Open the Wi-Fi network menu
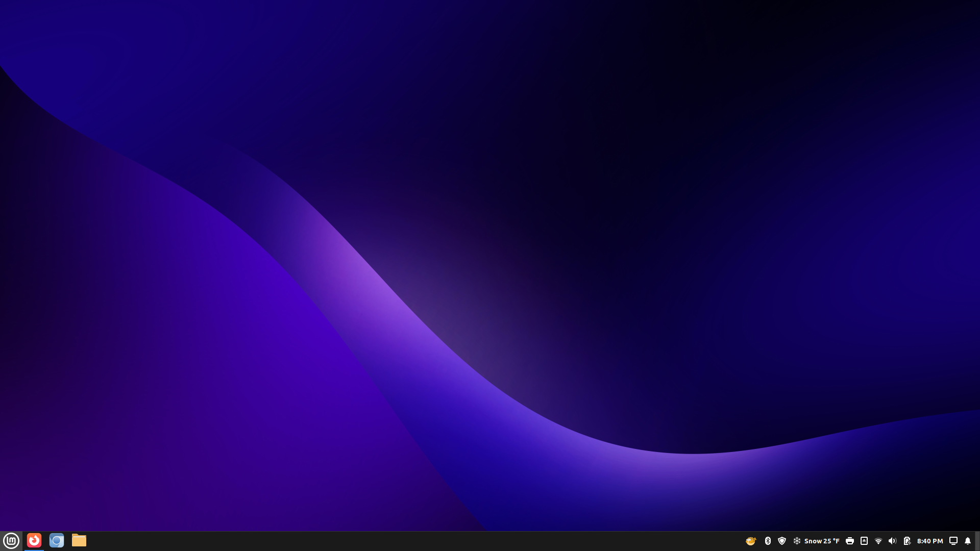This screenshot has height=551, width=980. click(x=878, y=541)
